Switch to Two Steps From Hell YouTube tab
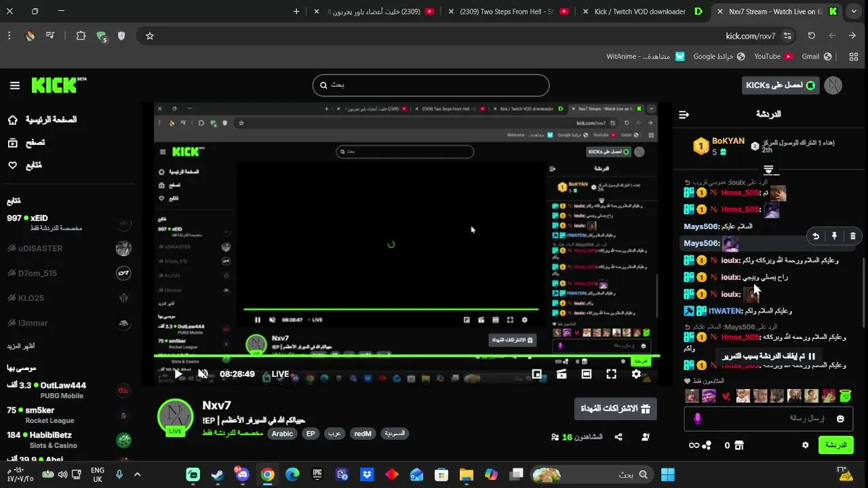The image size is (868, 488). [507, 12]
